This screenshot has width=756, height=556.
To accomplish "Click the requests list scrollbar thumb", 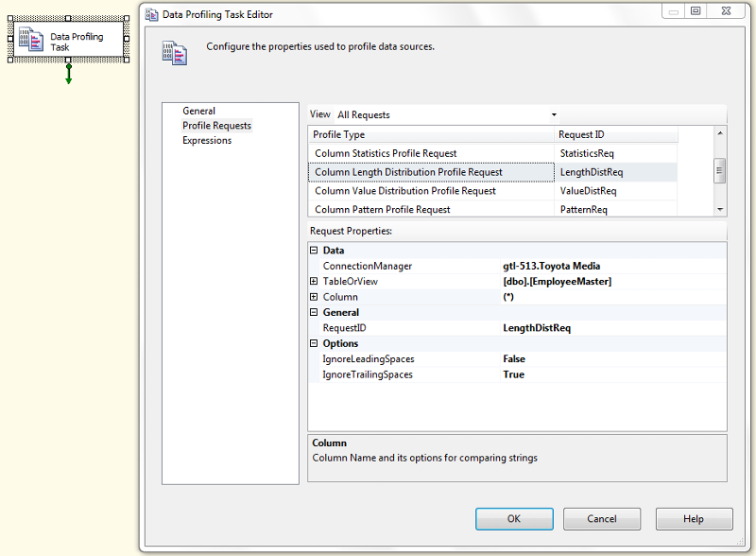I will point(719,171).
